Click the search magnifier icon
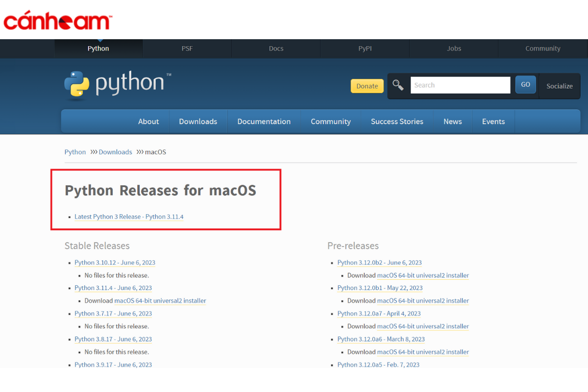 [x=398, y=85]
